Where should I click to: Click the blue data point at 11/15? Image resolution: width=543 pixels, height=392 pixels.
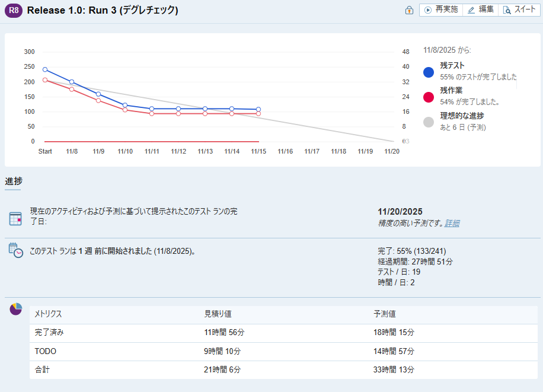click(x=258, y=110)
